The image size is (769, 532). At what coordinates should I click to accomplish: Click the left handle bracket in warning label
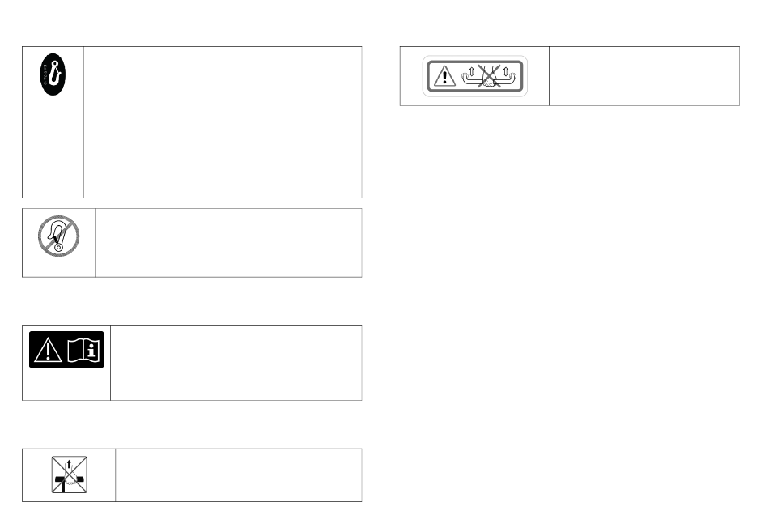pyautogui.click(x=471, y=79)
